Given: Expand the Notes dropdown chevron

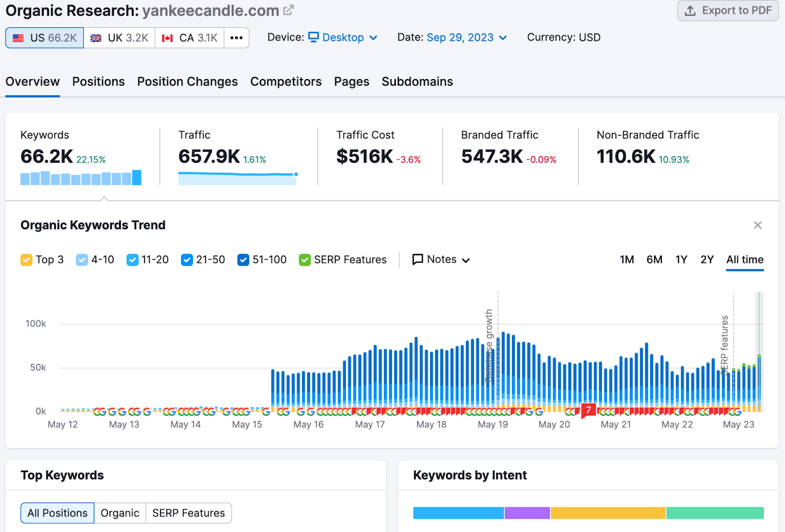Looking at the screenshot, I should tap(466, 260).
